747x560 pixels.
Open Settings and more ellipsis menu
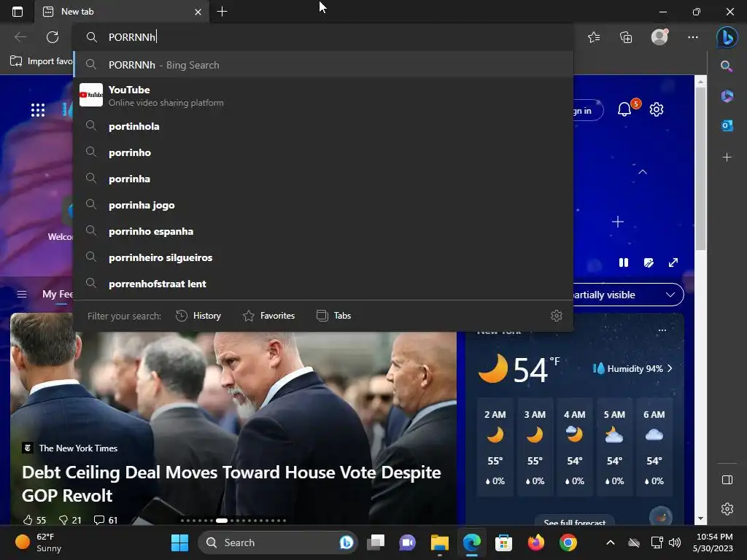(x=693, y=37)
